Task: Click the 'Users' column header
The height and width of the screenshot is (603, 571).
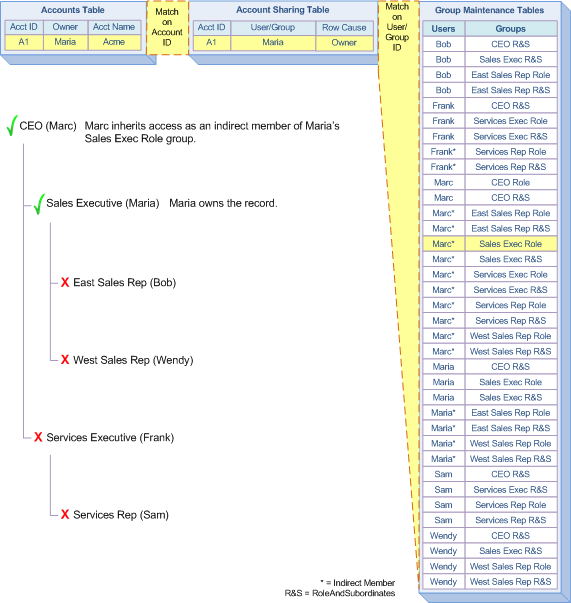Action: tap(443, 29)
